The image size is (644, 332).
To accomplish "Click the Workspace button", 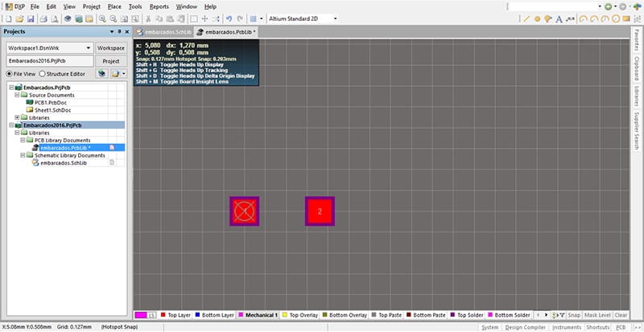I will pos(112,48).
